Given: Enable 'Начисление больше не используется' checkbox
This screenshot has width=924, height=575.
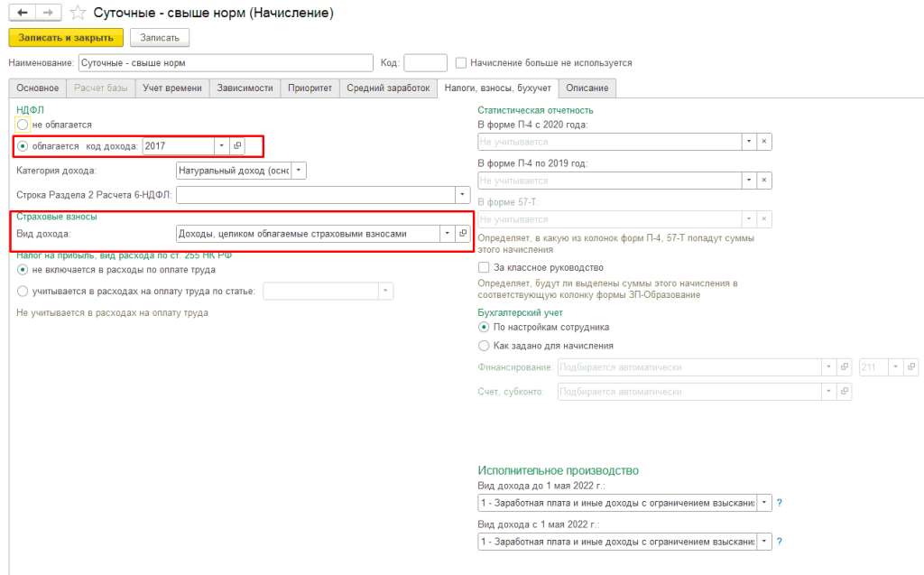Looking at the screenshot, I should [461, 63].
